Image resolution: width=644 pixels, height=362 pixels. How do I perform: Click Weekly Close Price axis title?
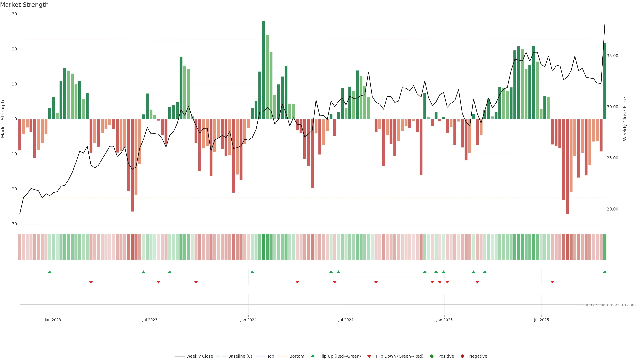tap(625, 119)
